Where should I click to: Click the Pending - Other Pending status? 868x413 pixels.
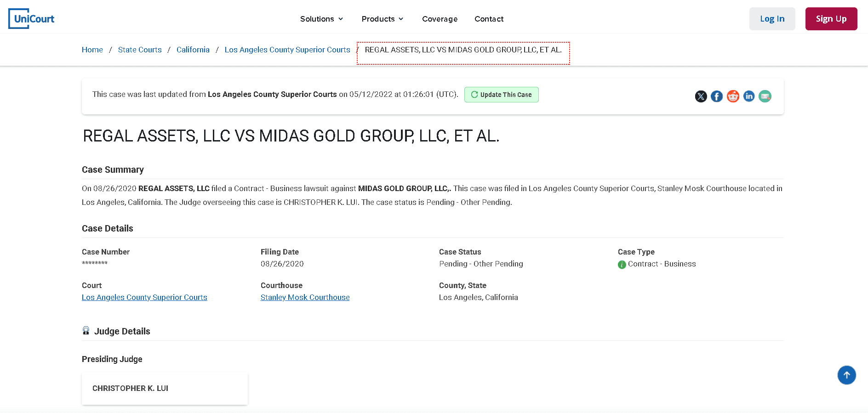481,264
